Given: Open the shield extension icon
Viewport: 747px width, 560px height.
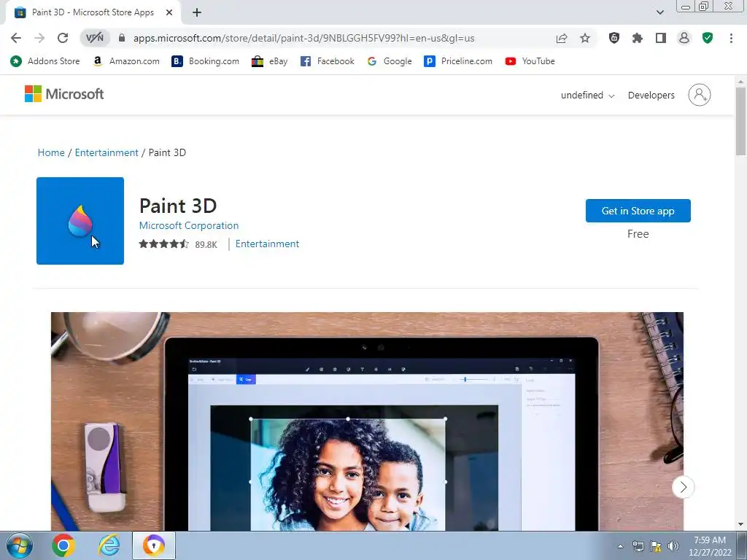Looking at the screenshot, I should click(614, 38).
